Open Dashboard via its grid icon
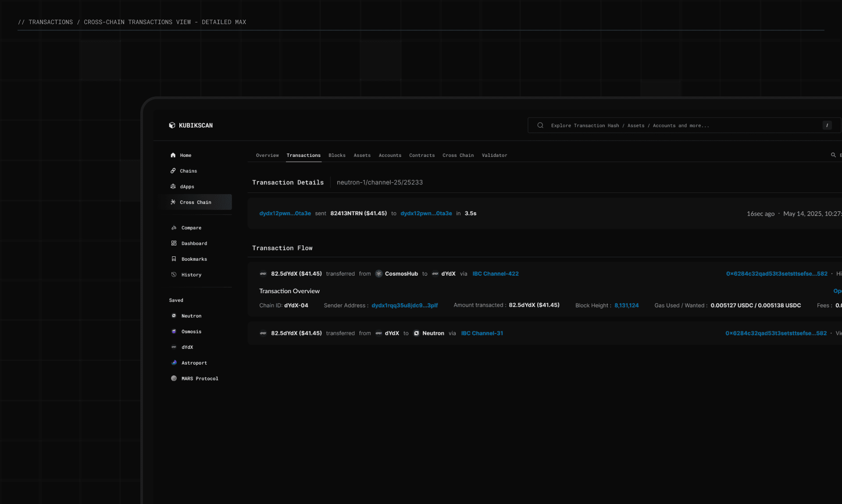842x504 pixels. tap(174, 243)
